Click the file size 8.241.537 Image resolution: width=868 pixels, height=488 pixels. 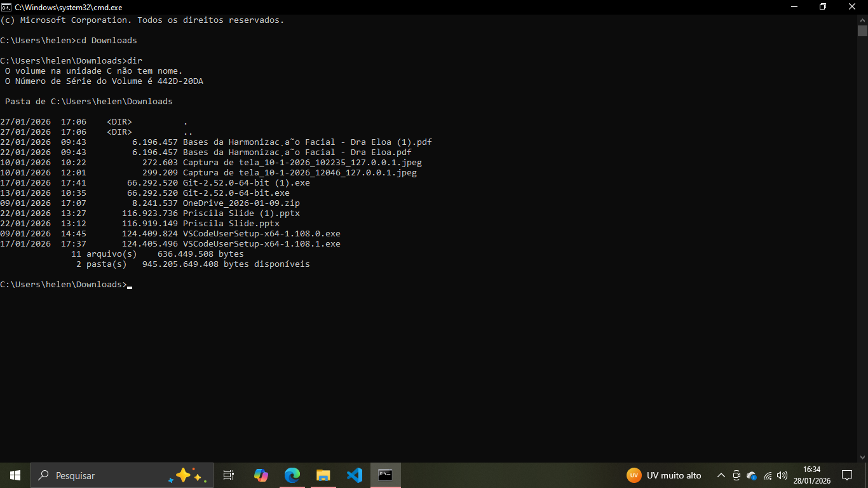click(x=155, y=203)
